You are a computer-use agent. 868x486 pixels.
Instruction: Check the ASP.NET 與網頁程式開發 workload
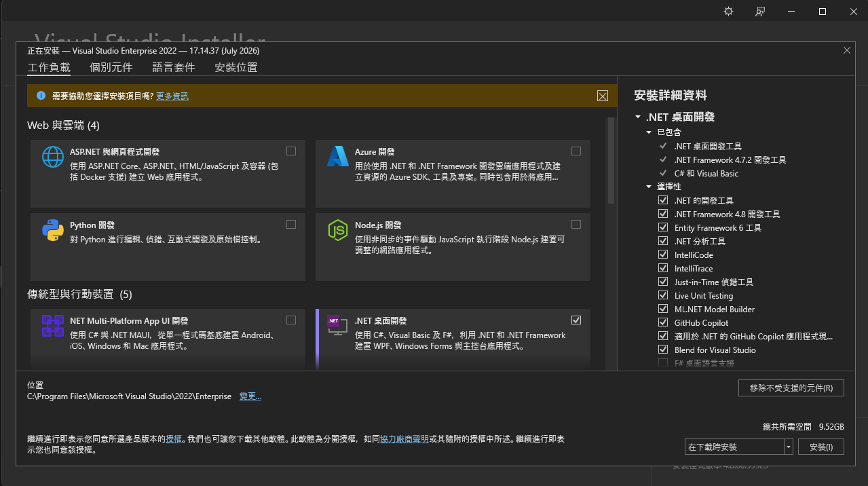(291, 151)
